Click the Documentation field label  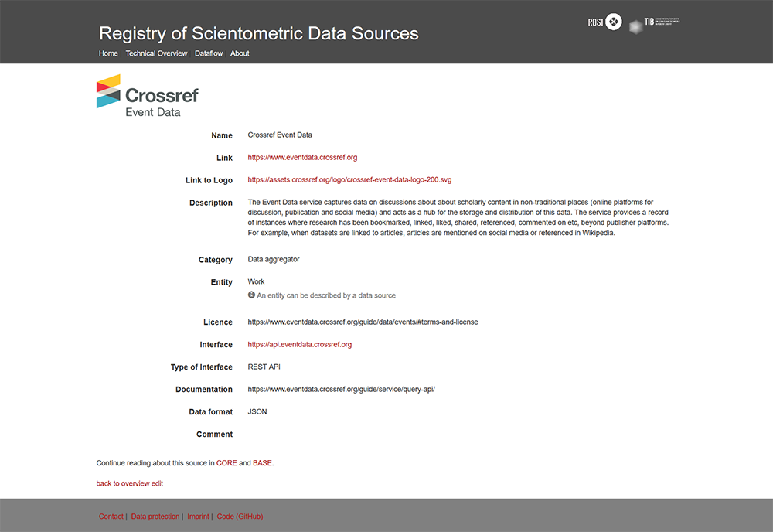point(204,390)
